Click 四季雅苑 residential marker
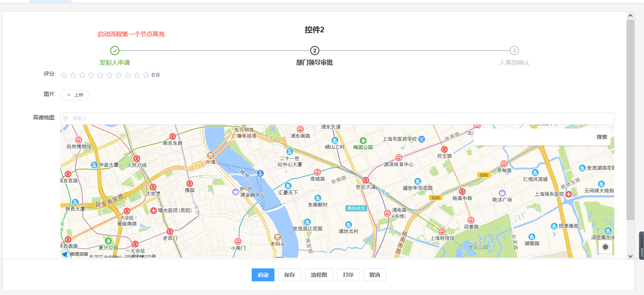The height and width of the screenshot is (295, 644). click(x=554, y=226)
